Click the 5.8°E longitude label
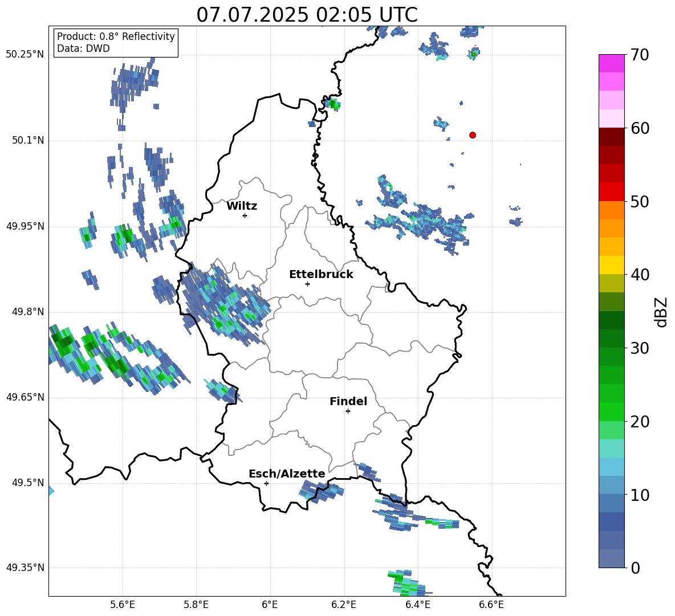675x616 pixels. [x=196, y=605]
